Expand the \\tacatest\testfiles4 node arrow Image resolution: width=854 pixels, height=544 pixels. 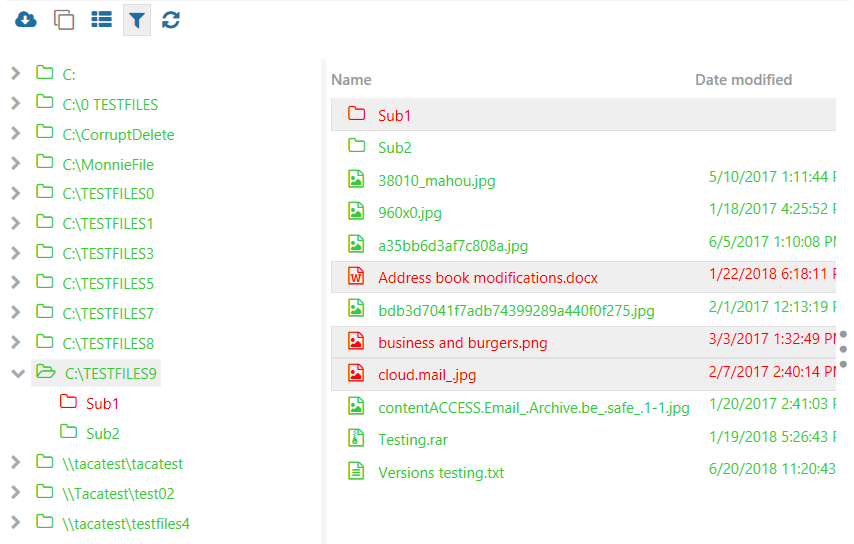click(16, 523)
